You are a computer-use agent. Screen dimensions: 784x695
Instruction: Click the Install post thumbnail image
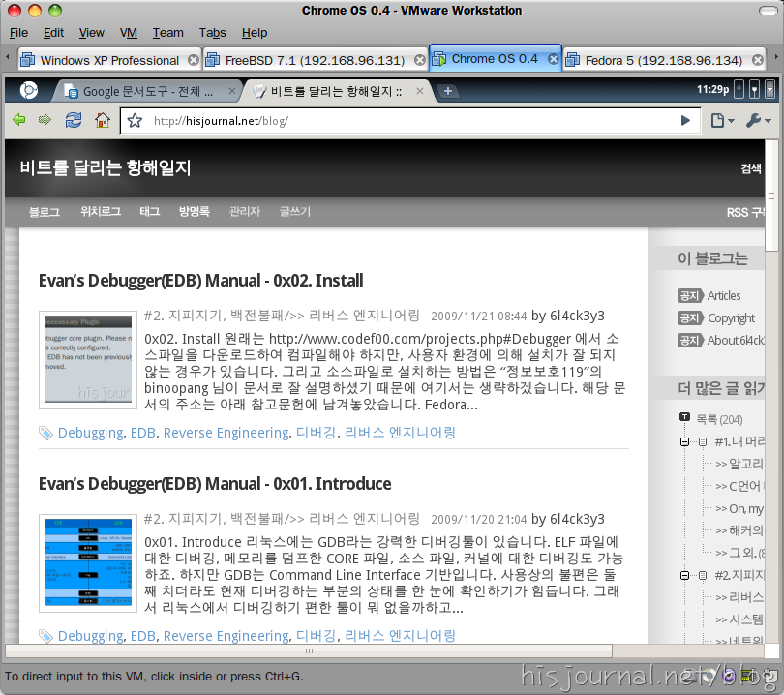tap(88, 359)
